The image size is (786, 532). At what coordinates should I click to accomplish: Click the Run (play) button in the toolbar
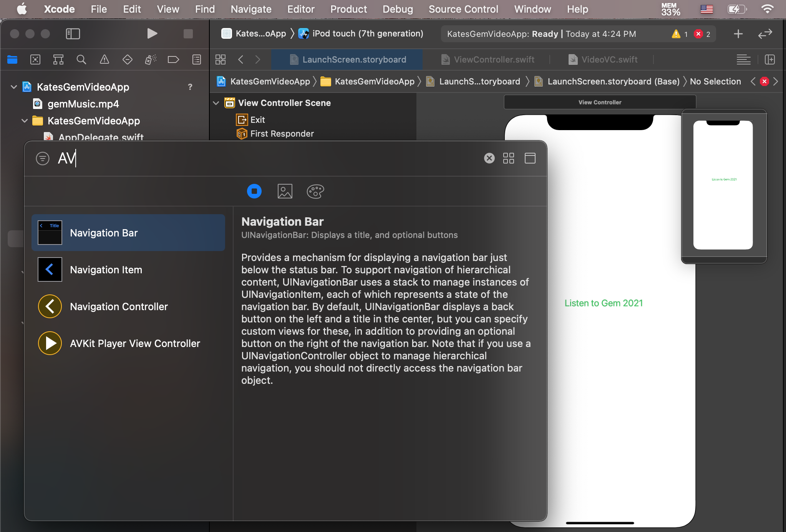click(x=152, y=34)
